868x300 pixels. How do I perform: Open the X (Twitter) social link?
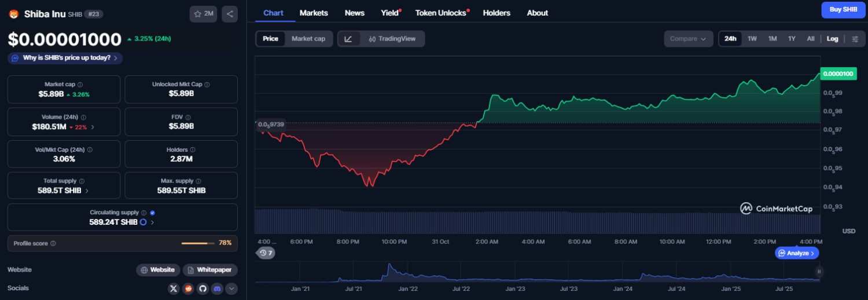[174, 288]
